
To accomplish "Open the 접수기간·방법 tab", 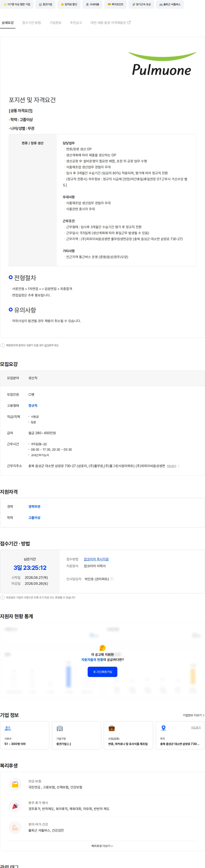I will [x=32, y=23].
